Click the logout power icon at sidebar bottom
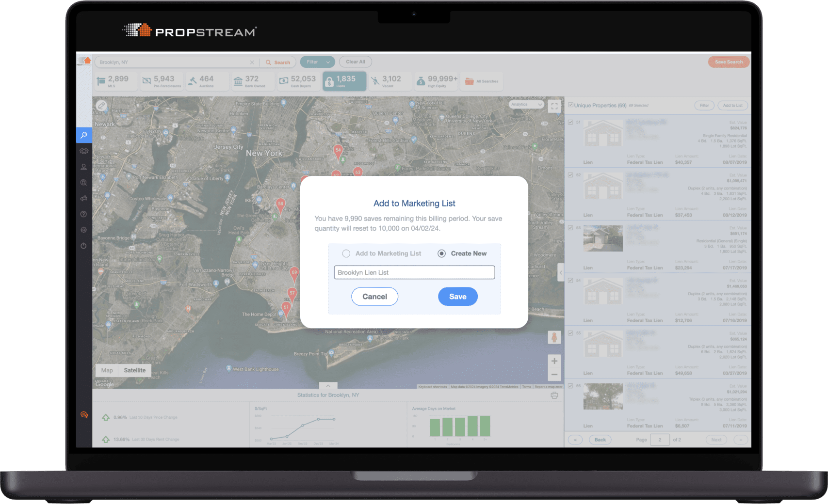Viewport: 828px width, 504px height. 83,246
